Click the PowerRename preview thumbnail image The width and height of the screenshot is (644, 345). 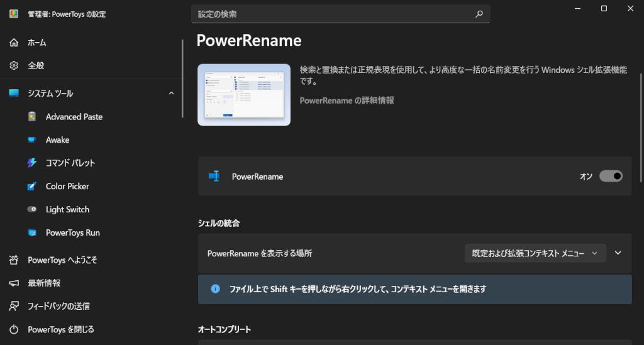(x=244, y=95)
